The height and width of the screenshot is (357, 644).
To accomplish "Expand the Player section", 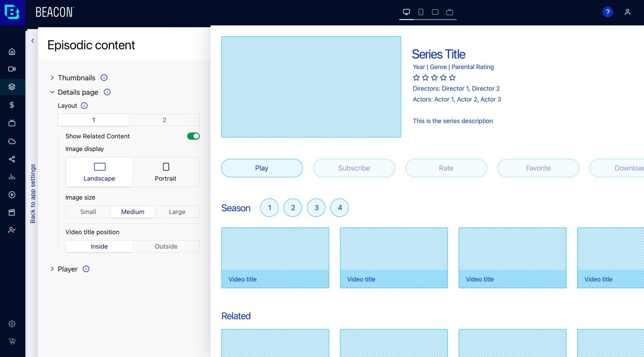I will tap(52, 269).
